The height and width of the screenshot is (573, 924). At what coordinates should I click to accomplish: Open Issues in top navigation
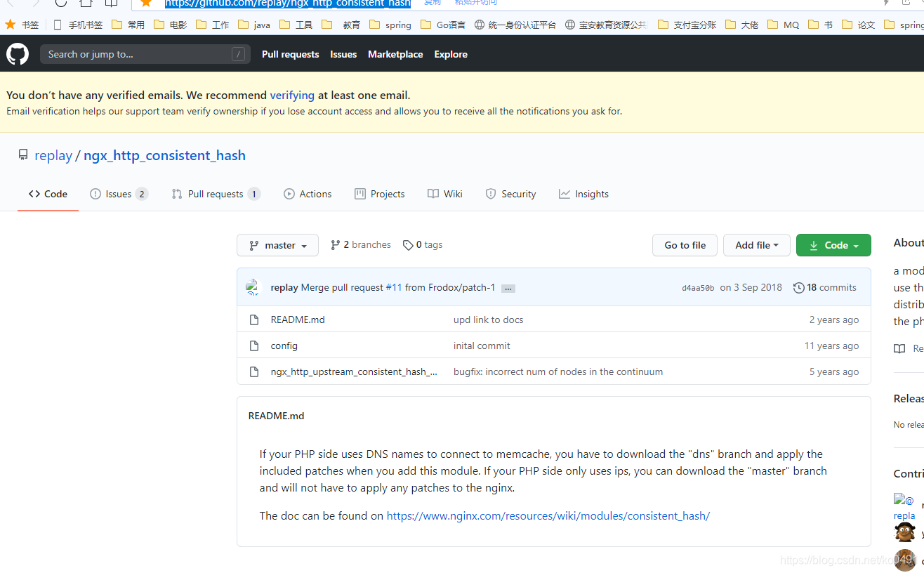click(x=343, y=54)
